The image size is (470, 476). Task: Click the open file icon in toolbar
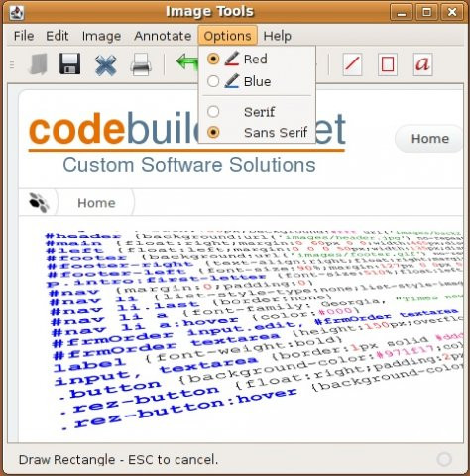pos(38,64)
